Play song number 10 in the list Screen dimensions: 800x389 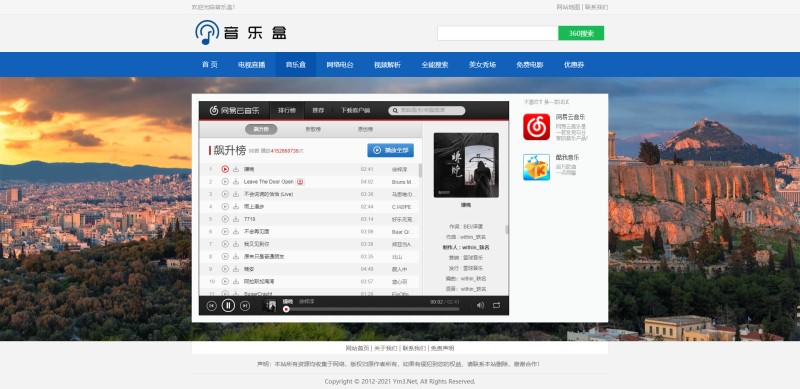tap(225, 281)
